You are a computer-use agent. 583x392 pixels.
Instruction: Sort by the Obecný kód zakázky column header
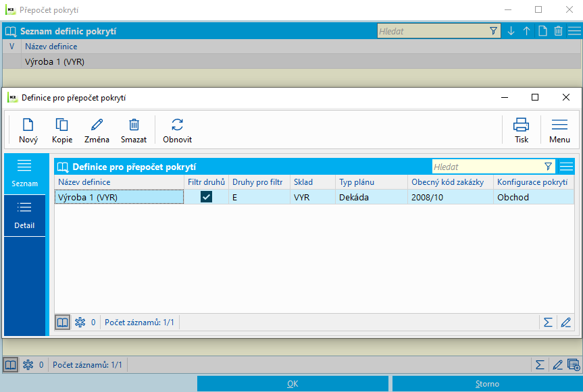pos(451,182)
